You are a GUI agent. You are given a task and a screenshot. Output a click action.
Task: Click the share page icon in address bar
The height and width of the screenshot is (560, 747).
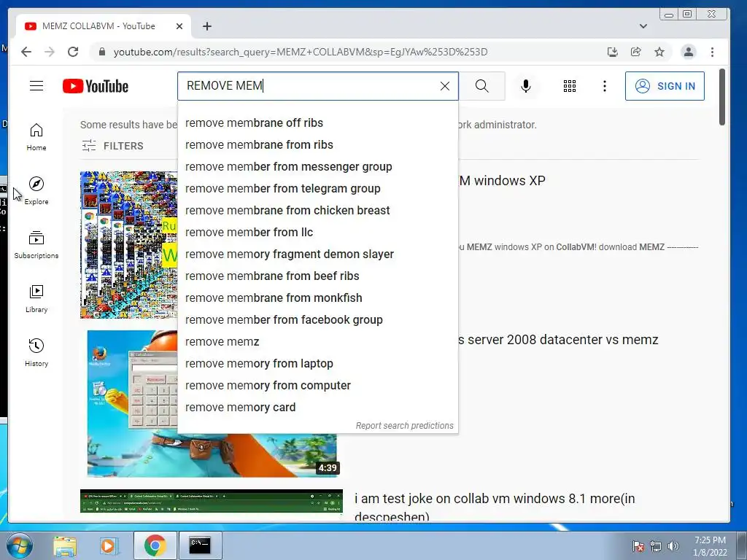[636, 52]
